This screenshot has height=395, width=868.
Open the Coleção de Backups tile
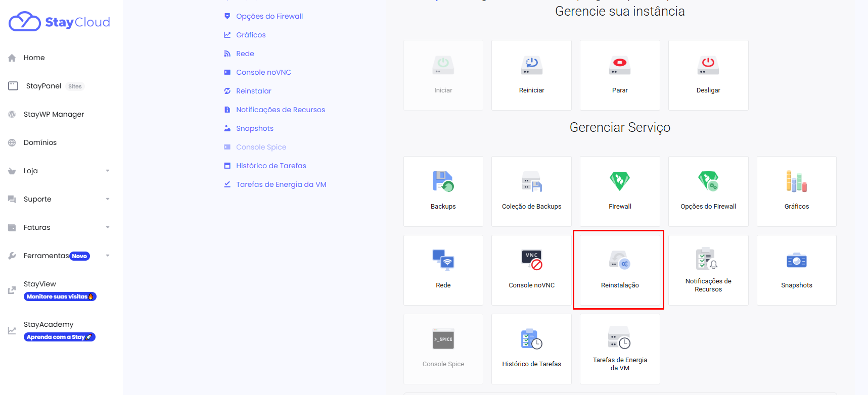click(532, 191)
